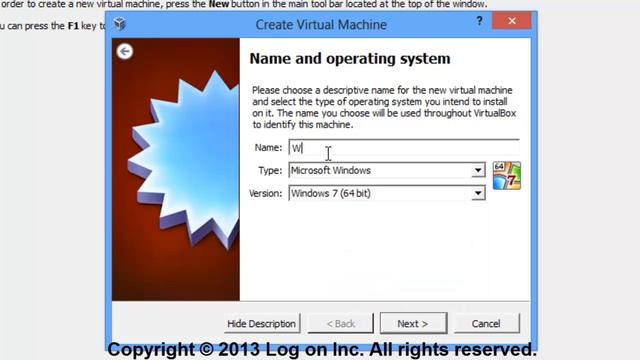Expand the Version dropdown arrow
This screenshot has height=360, width=640.
(x=478, y=193)
